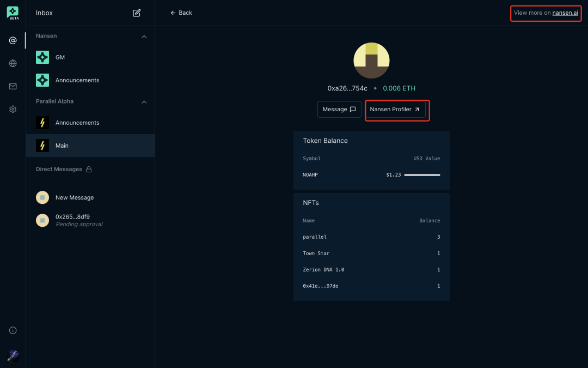Click the Nansen Connect beta logo
Screen dimensions: 588x368
[x=13, y=13]
